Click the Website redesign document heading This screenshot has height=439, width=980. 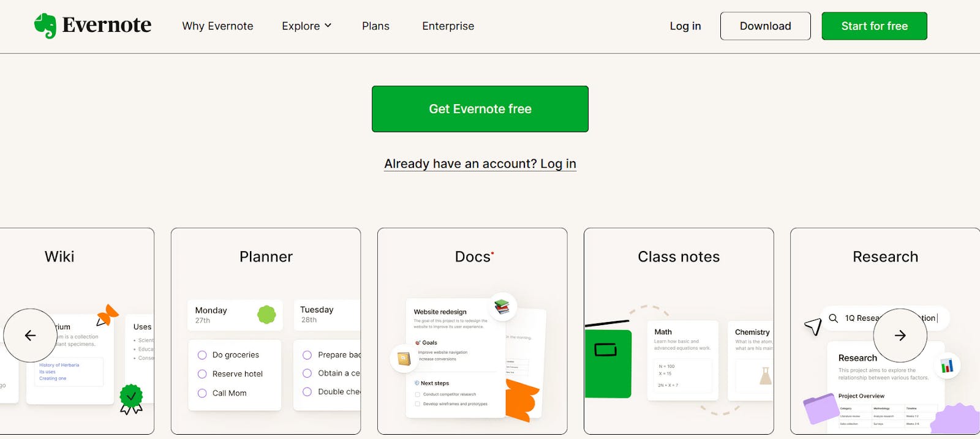pyautogui.click(x=440, y=312)
